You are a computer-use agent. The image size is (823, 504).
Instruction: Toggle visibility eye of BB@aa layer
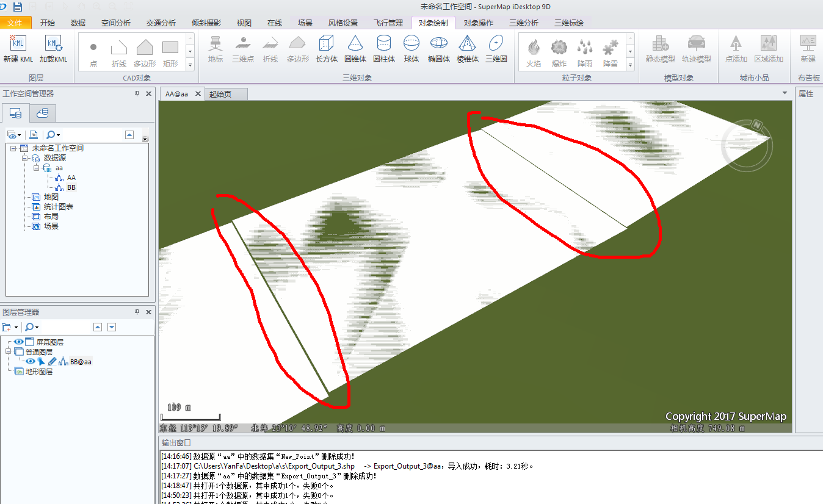[30, 361]
